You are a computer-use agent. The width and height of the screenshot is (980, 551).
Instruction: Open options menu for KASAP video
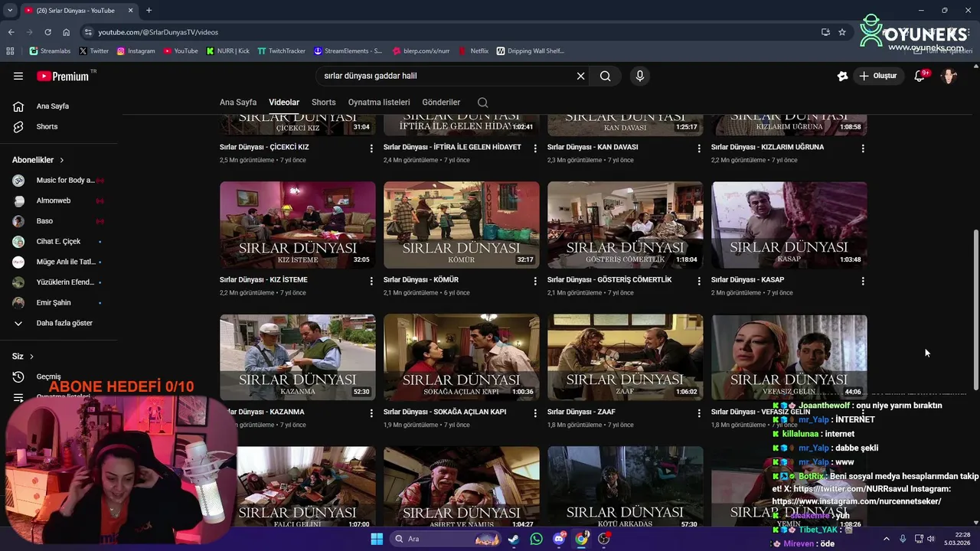tap(863, 281)
